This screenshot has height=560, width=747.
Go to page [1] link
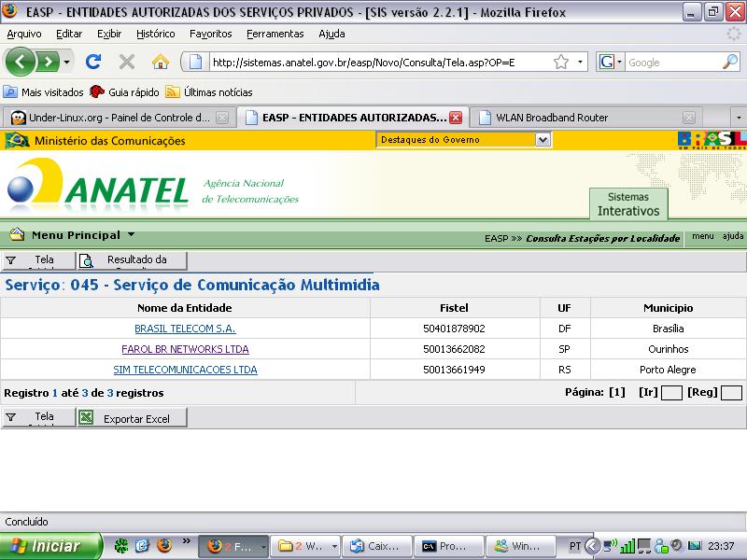coord(617,392)
